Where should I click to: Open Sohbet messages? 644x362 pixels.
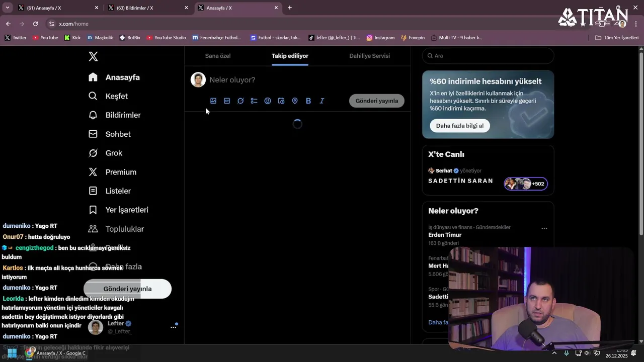pos(110,134)
